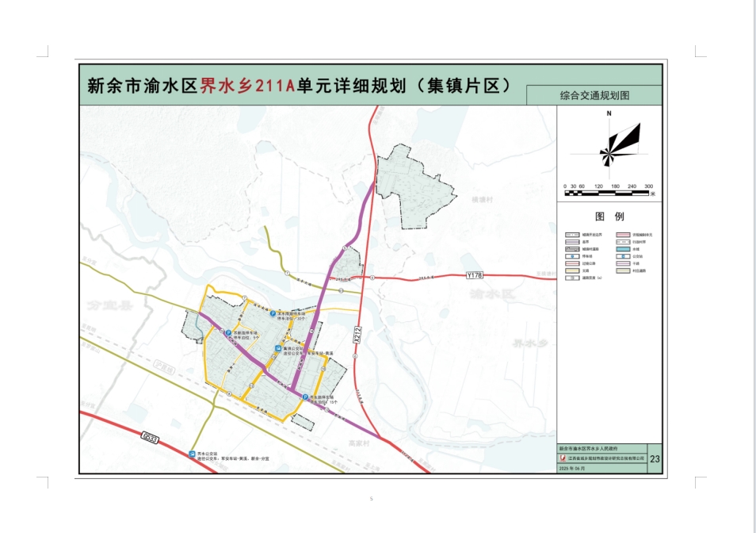756x533 pixels.
Task: Click the parking icon with 15 spaces
Action: point(305,397)
